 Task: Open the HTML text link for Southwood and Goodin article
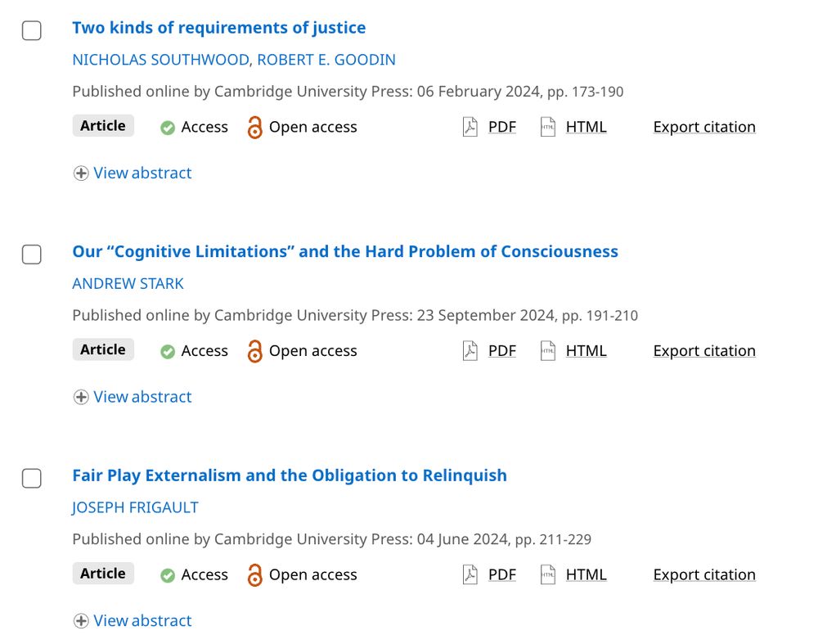point(586,127)
